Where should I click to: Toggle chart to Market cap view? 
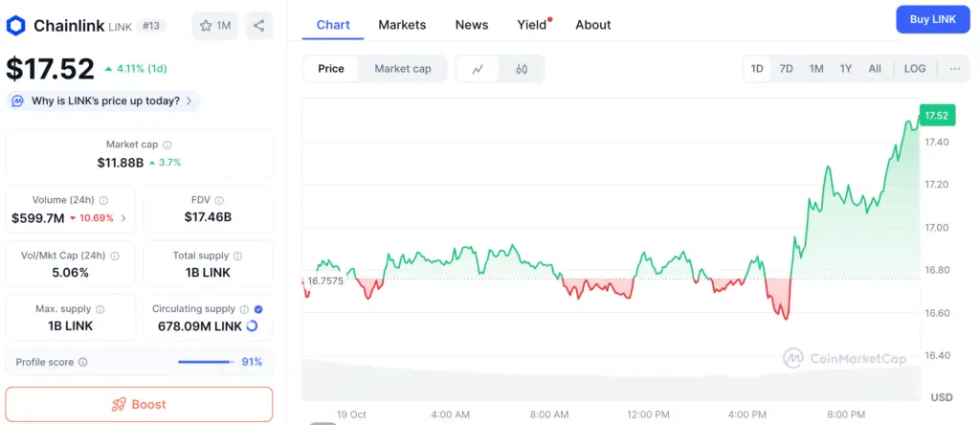[x=402, y=69]
